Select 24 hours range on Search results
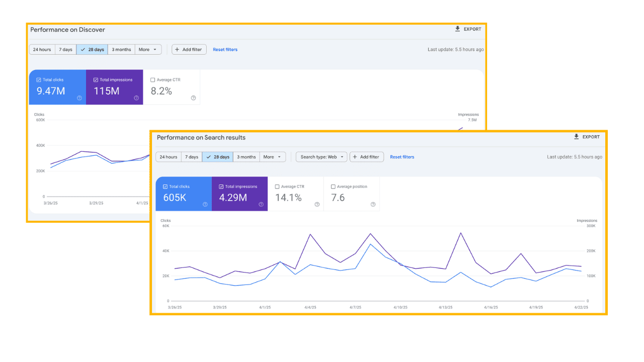This screenshot has width=644, height=362. 169,157
